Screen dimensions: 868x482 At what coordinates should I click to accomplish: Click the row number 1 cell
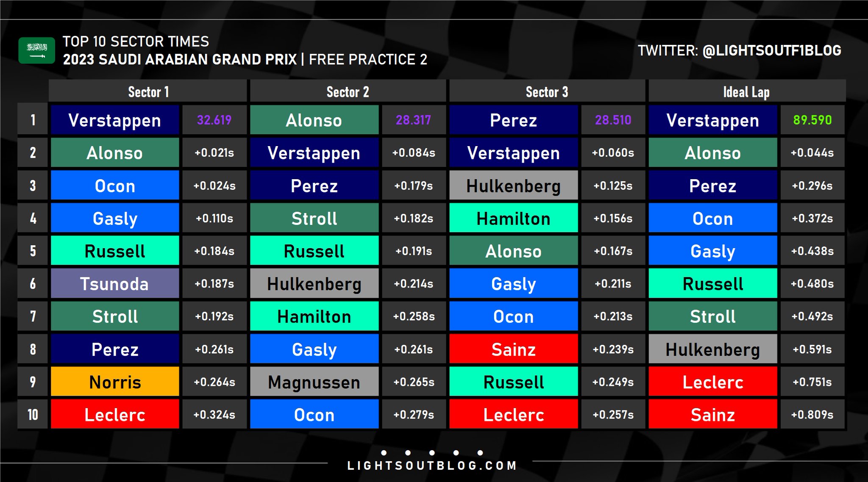tap(33, 120)
